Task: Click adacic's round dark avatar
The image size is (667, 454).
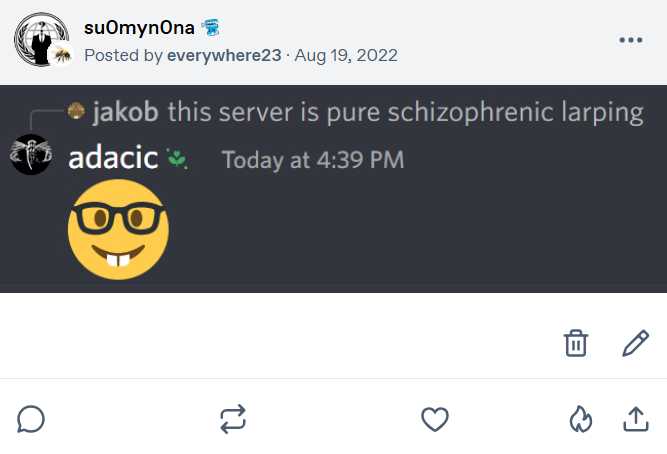Action: tap(31, 155)
